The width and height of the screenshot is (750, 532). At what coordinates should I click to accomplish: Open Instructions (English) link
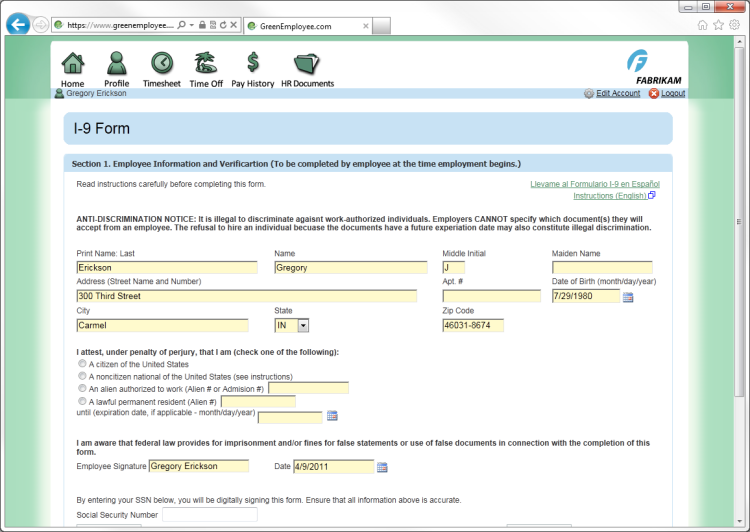click(x=609, y=196)
